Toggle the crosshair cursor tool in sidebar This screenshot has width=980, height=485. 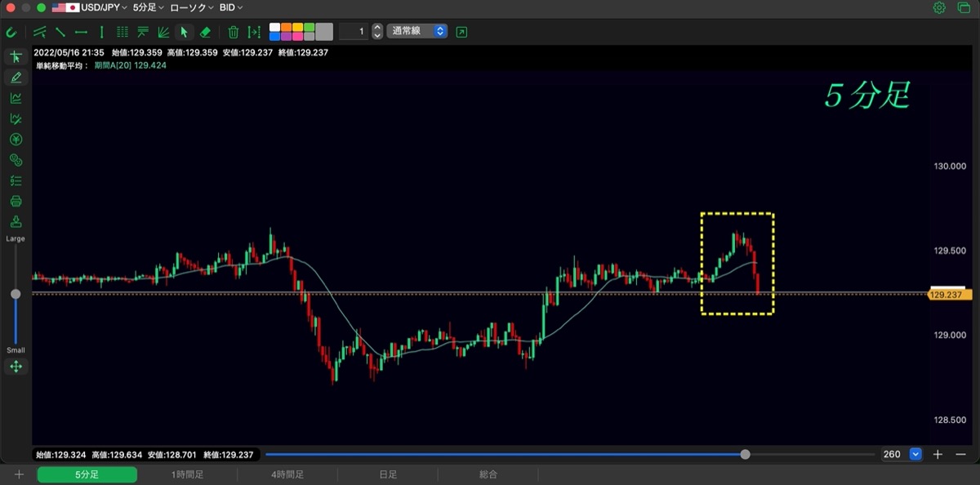point(16,57)
